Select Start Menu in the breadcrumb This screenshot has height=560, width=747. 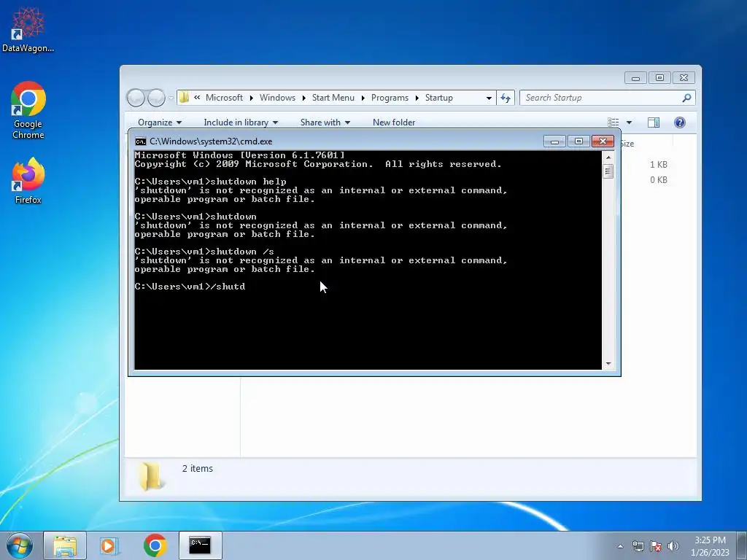(333, 98)
